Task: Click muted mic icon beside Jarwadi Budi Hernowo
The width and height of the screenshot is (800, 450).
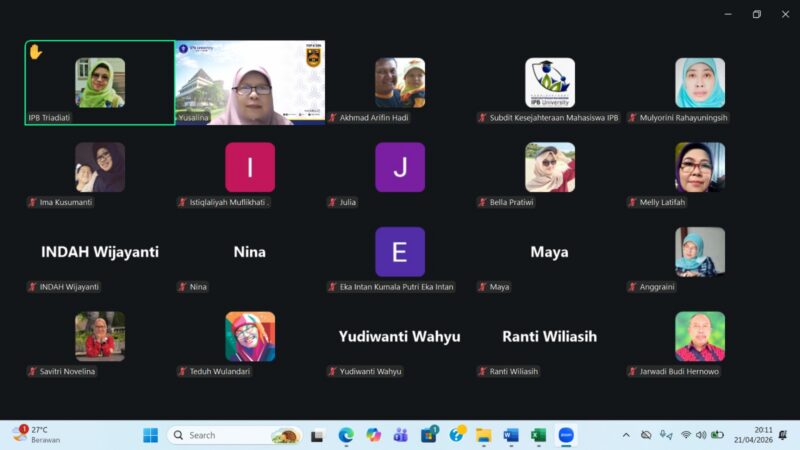Action: (x=632, y=372)
